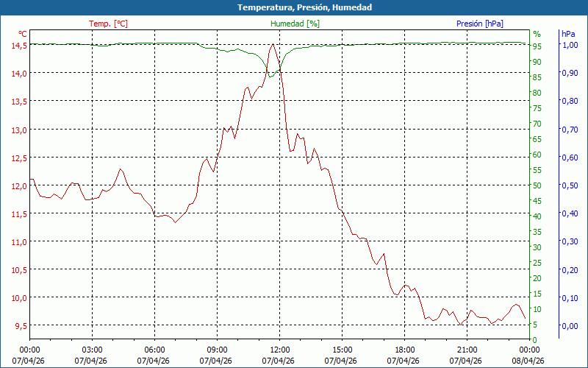Image resolution: width=588 pixels, height=368 pixels.
Task: Click the 03:00 time label on x-axis
Action: [x=92, y=350]
